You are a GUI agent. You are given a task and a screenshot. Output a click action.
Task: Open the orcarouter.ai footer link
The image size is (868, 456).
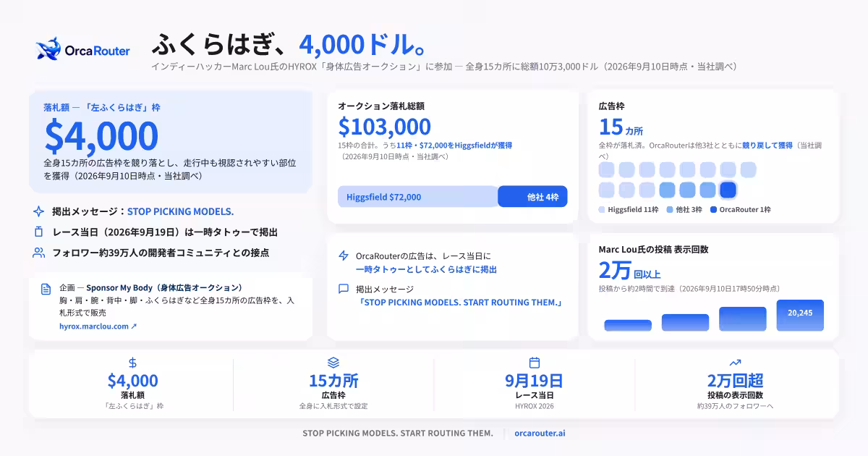tap(540, 433)
